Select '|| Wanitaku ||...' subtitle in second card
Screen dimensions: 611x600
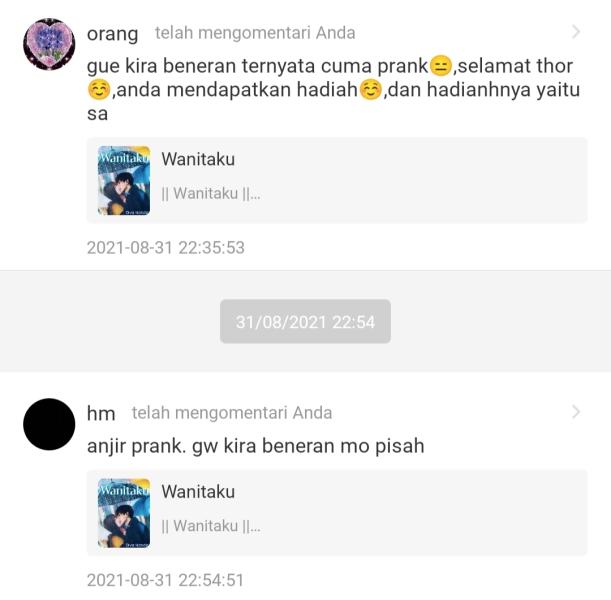(211, 526)
